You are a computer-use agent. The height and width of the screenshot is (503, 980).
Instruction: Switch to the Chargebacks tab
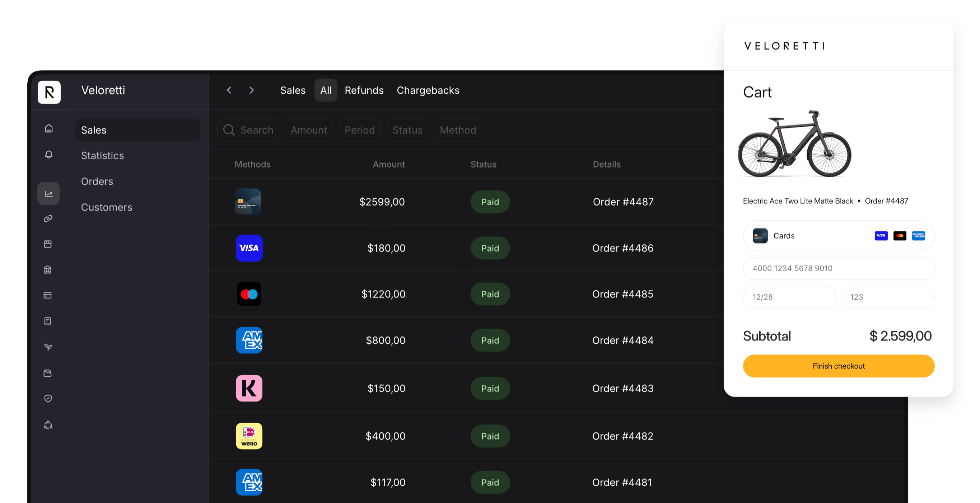pyautogui.click(x=428, y=90)
